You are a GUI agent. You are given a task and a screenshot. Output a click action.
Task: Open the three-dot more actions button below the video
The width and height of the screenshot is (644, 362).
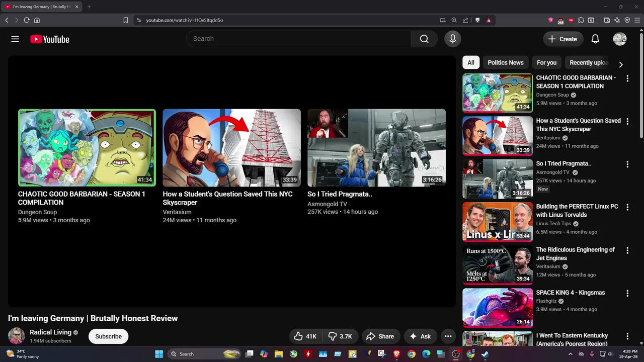tap(448, 336)
